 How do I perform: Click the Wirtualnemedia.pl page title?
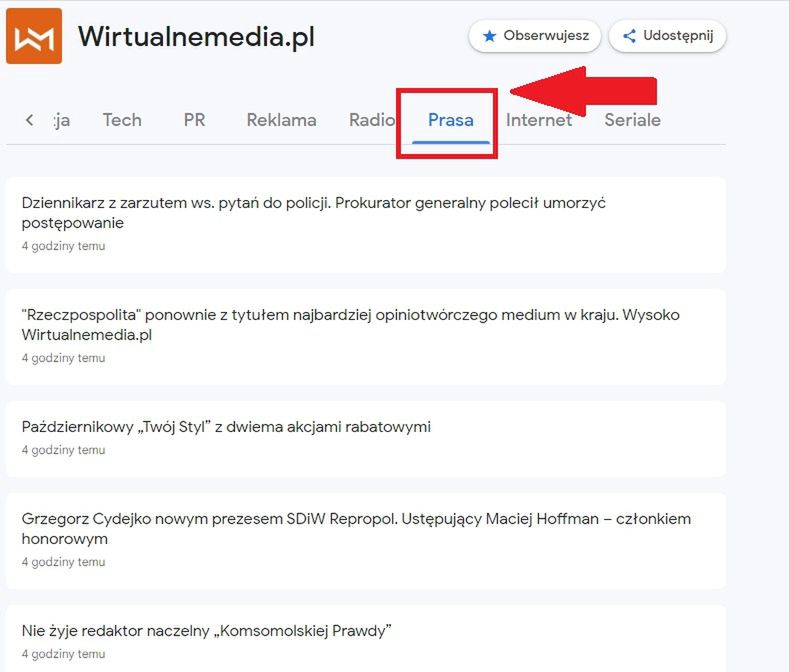(x=196, y=37)
